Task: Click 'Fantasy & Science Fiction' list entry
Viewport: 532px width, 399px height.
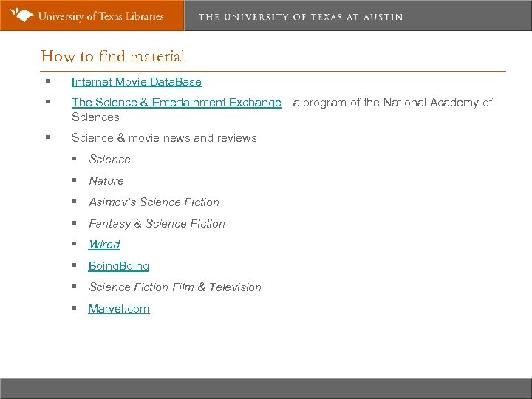Action: pyautogui.click(x=157, y=224)
